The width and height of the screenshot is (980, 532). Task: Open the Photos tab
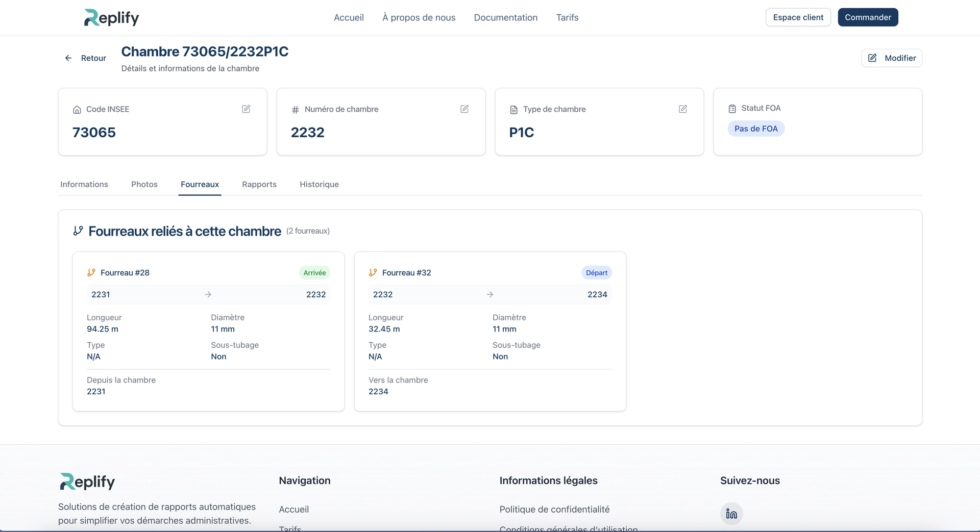click(x=144, y=184)
